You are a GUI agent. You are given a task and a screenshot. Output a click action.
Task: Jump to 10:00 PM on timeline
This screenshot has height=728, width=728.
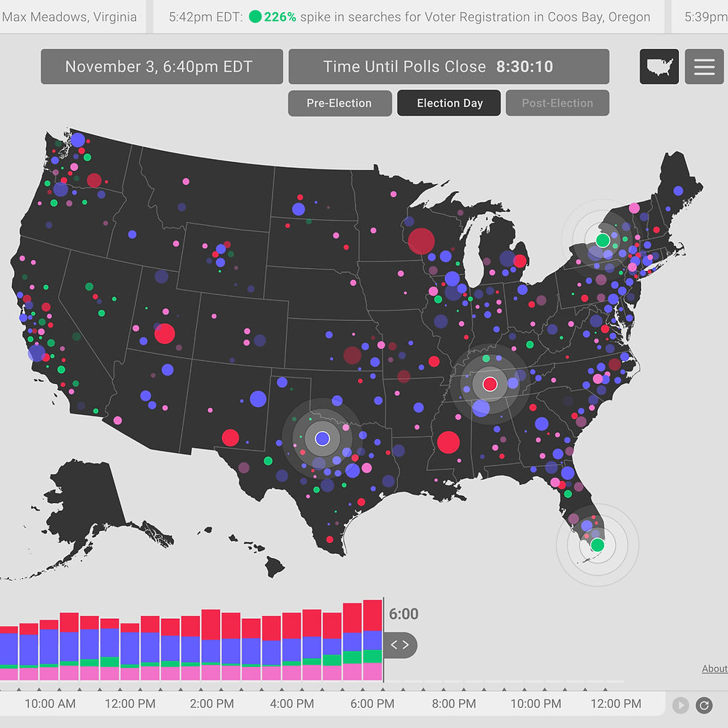[x=536, y=704]
